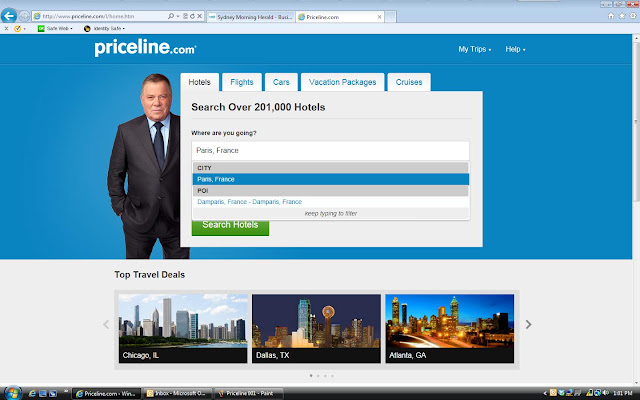Open the Dallas, TX deal thumbnail
The height and width of the screenshot is (400, 640).
pos(316,329)
